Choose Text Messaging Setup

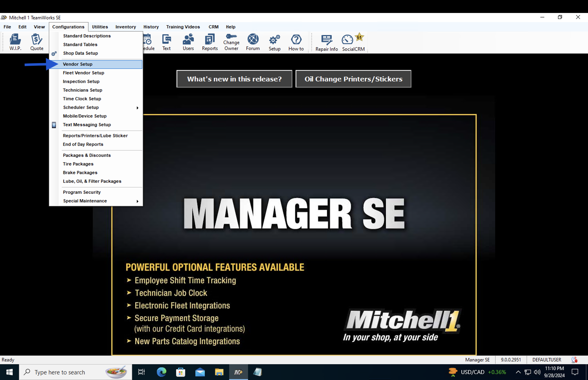pyautogui.click(x=96, y=125)
